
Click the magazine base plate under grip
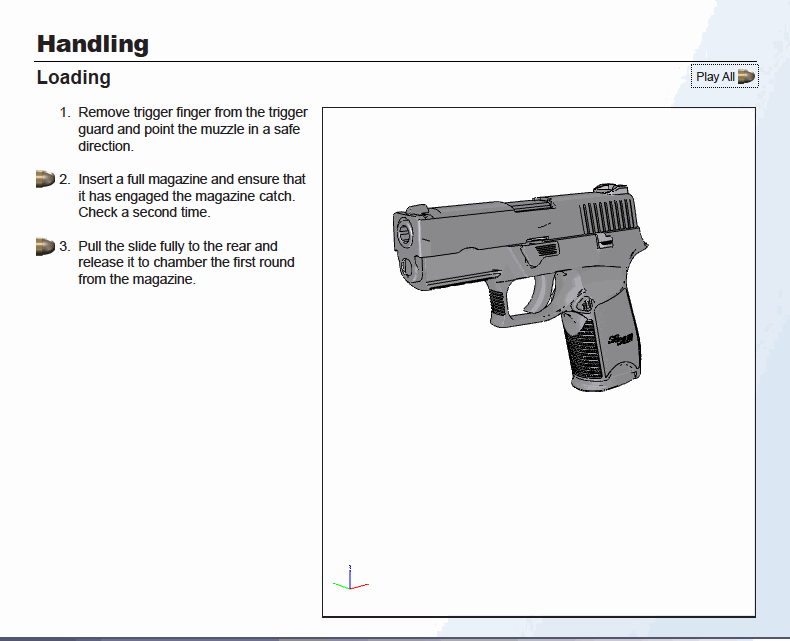click(x=604, y=382)
